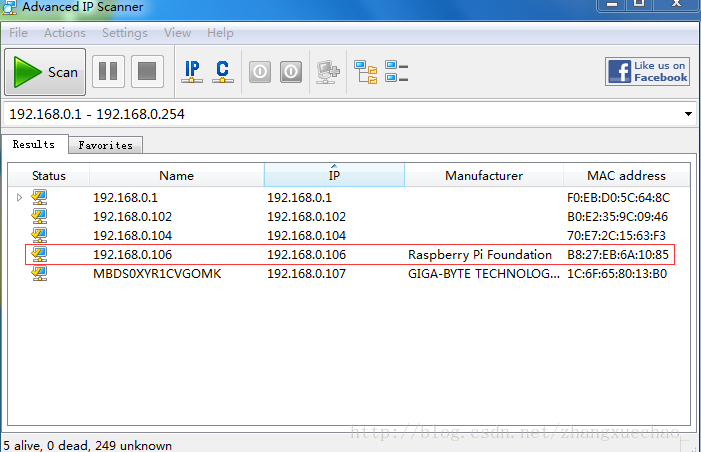Select name cell 192.168.0.106
The height and width of the screenshot is (452, 701).
[x=132, y=254]
